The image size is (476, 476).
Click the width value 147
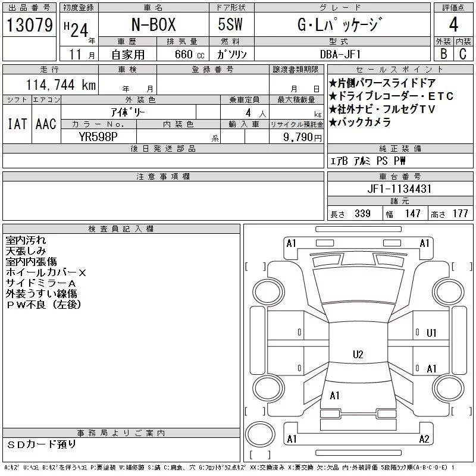tap(412, 214)
